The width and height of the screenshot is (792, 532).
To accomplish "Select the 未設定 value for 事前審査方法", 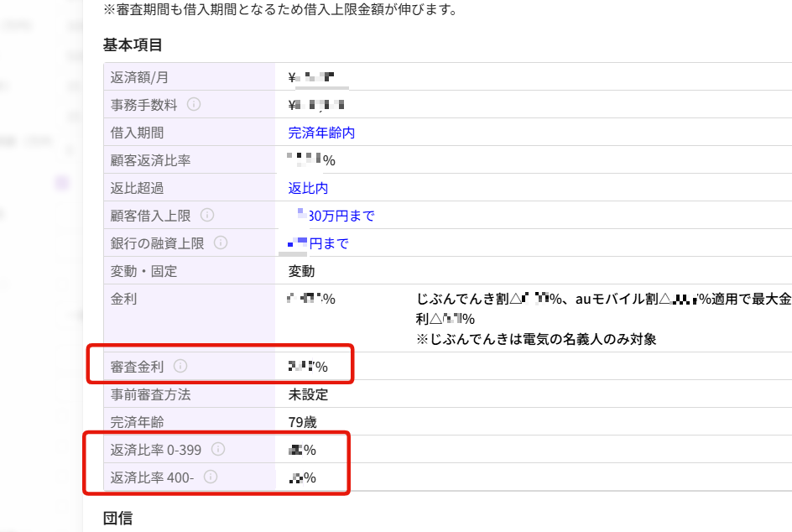I will pos(308,394).
